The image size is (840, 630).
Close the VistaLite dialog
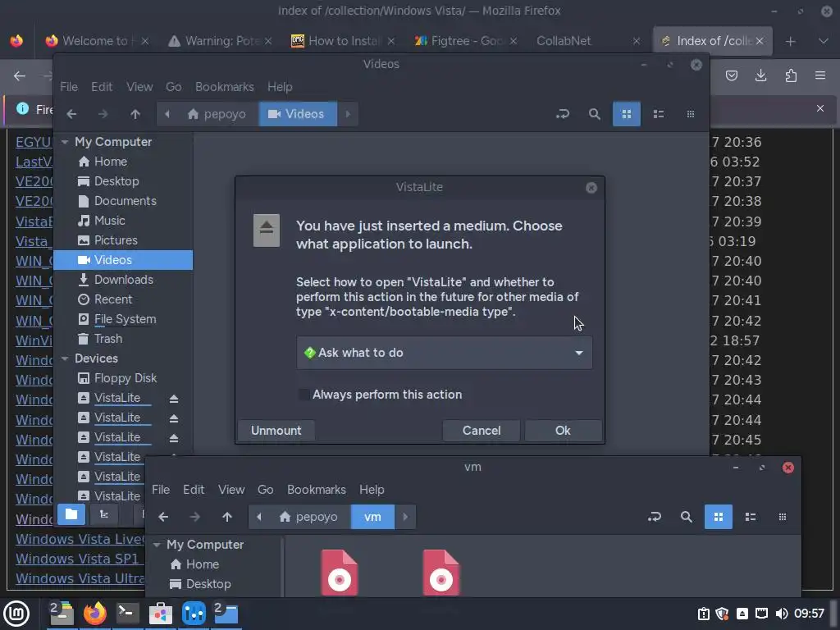[x=591, y=188]
